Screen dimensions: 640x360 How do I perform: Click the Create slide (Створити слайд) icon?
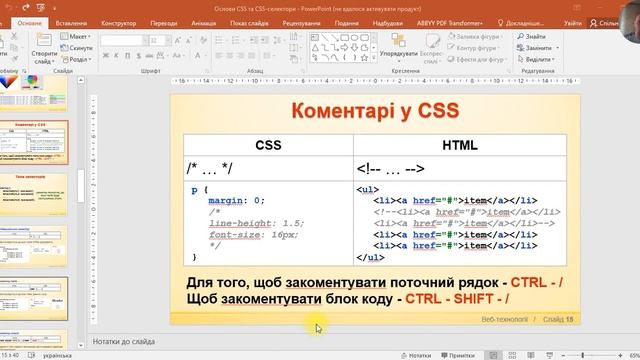point(44,40)
